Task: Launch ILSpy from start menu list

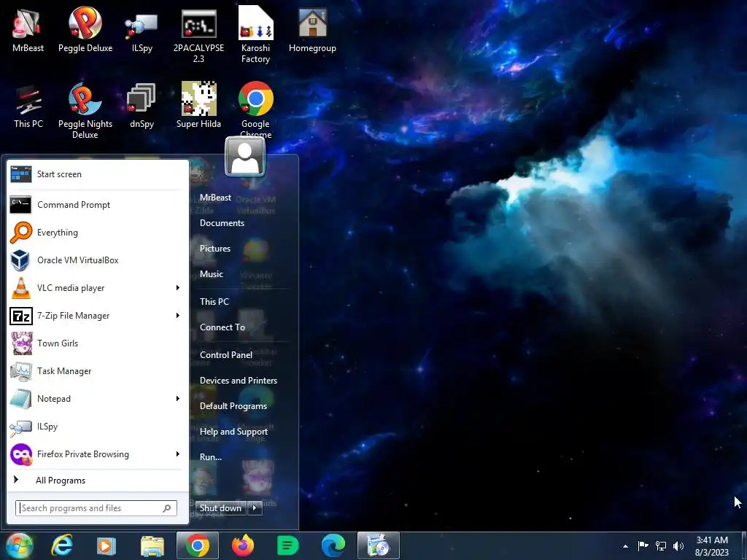Action: pos(97,426)
